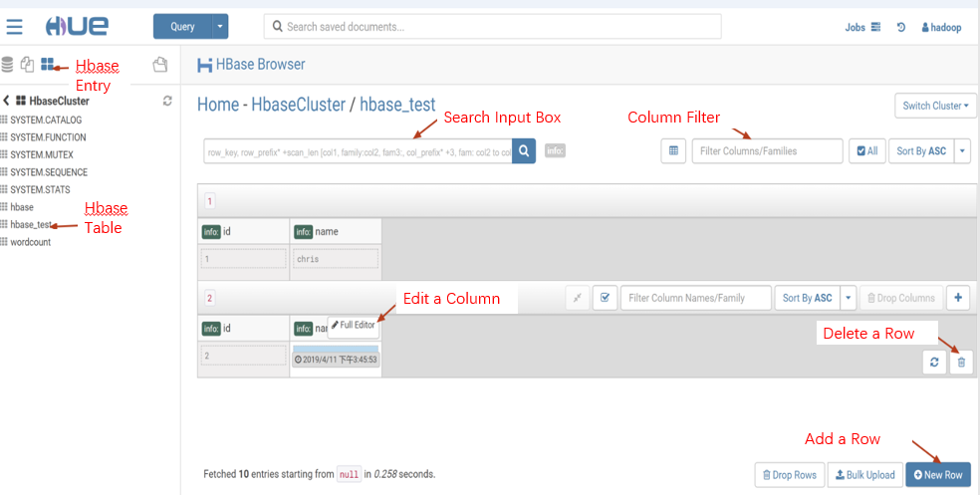Add a column with plus icon

[x=958, y=298]
